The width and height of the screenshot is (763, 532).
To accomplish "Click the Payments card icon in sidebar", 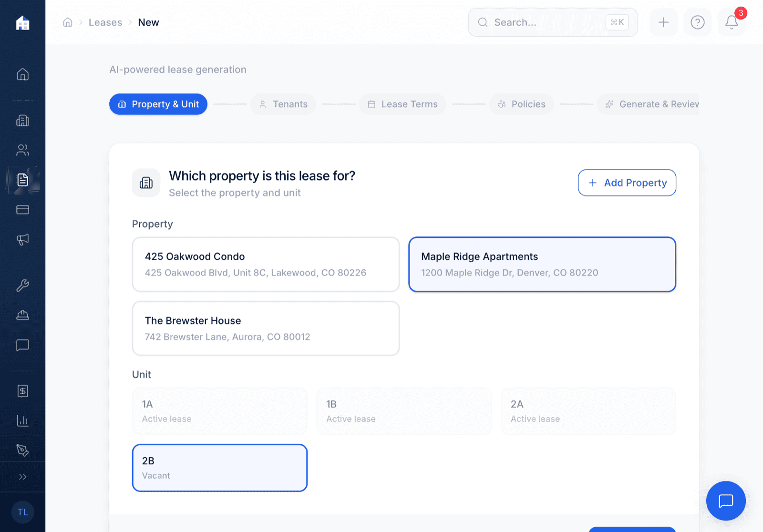I will click(22, 209).
